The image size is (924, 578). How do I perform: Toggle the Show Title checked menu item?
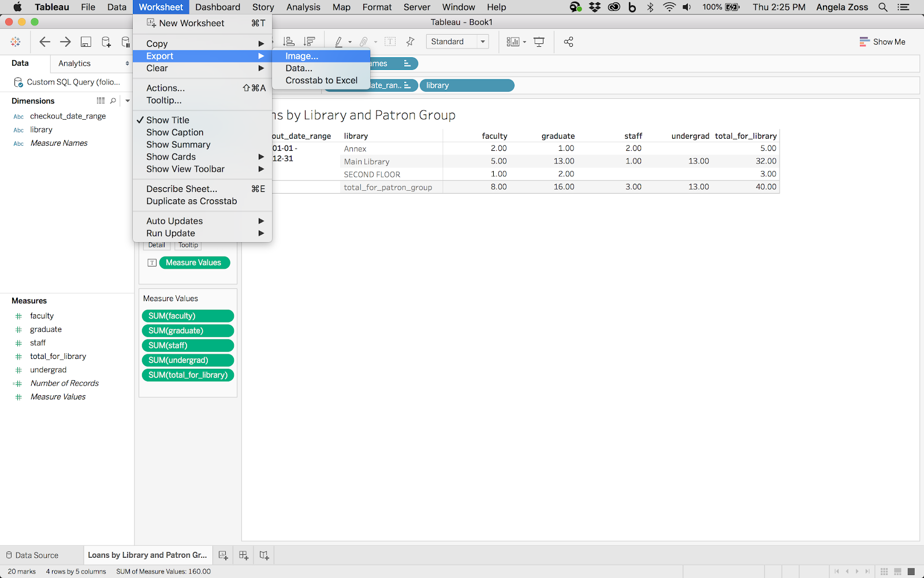(202, 120)
